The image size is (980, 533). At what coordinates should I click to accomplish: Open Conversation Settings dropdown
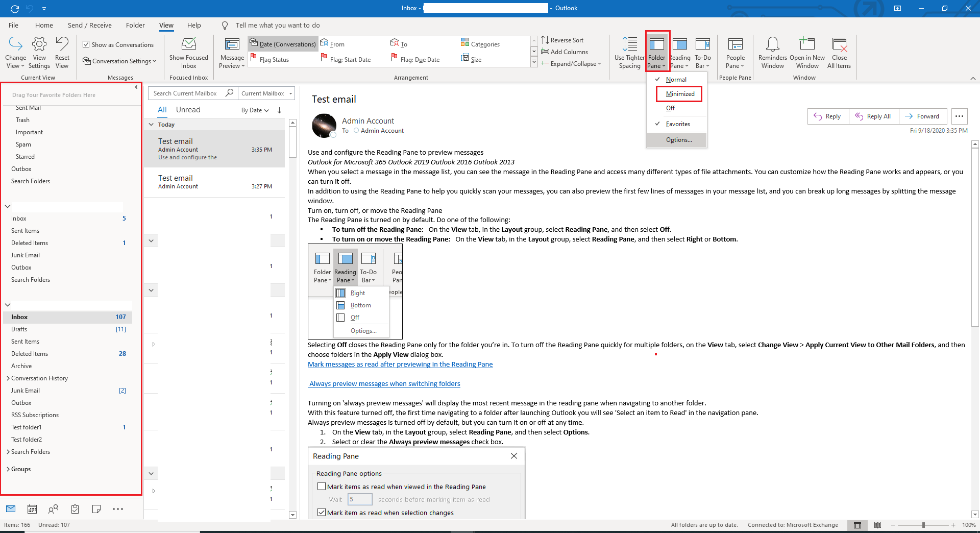coord(119,61)
